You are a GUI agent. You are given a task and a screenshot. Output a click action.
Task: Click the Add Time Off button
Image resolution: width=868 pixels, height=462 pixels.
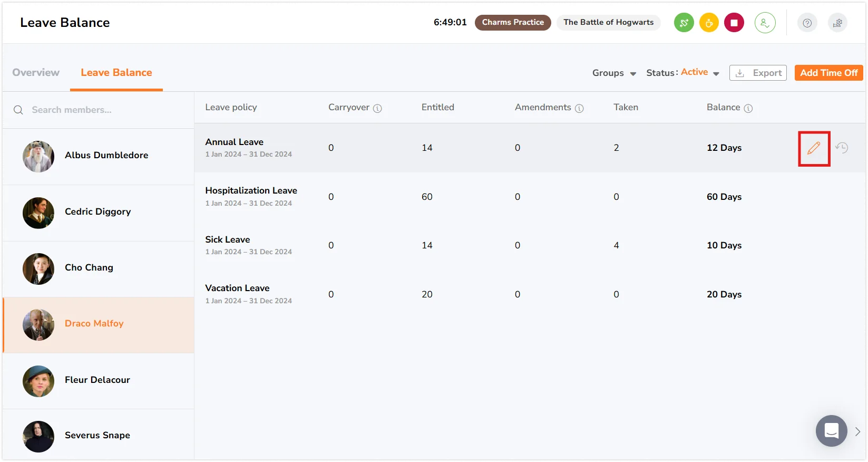[829, 73]
